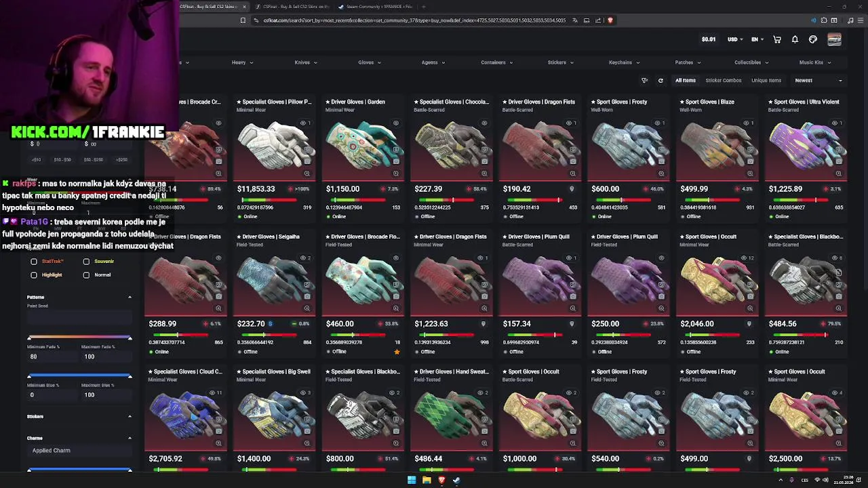Inspect Pillow Specialist Gloves with magnifier icon
The image size is (868, 488).
pyautogui.click(x=307, y=174)
